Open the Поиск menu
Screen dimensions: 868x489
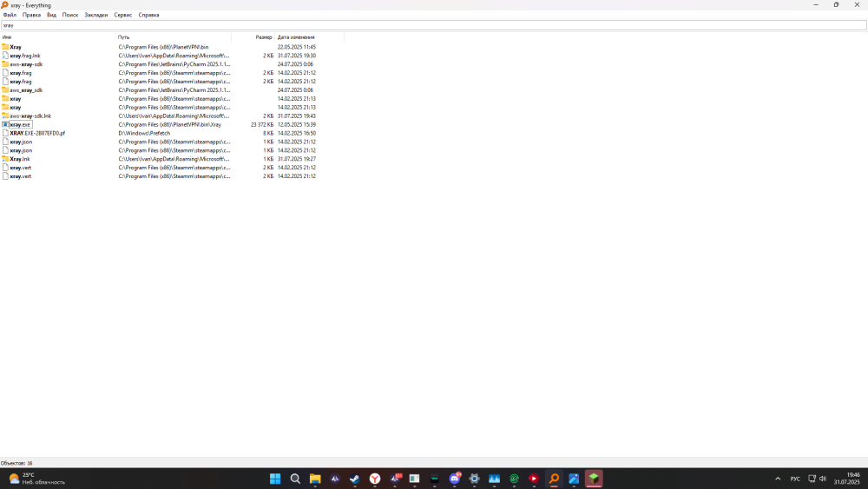point(70,15)
